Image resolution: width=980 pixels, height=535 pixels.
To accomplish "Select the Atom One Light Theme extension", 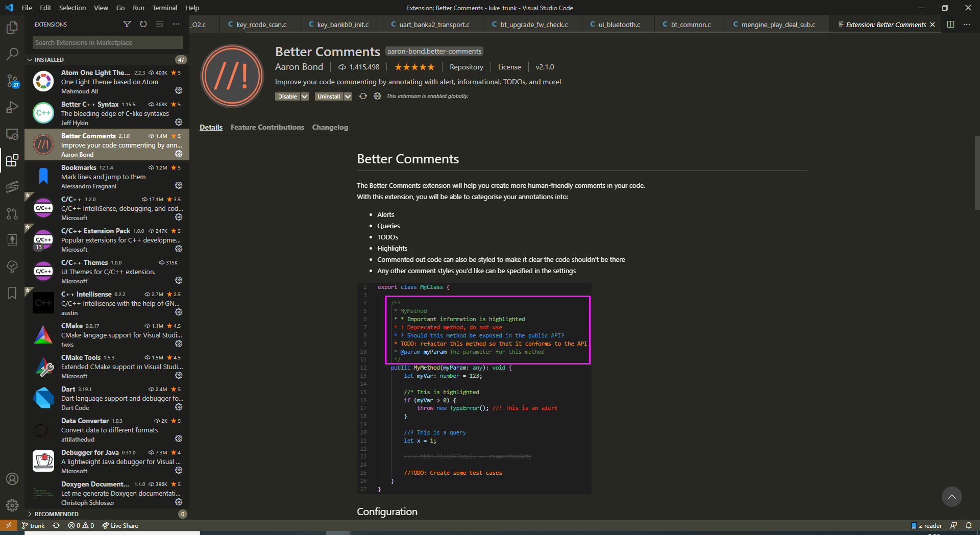I will 107,81.
